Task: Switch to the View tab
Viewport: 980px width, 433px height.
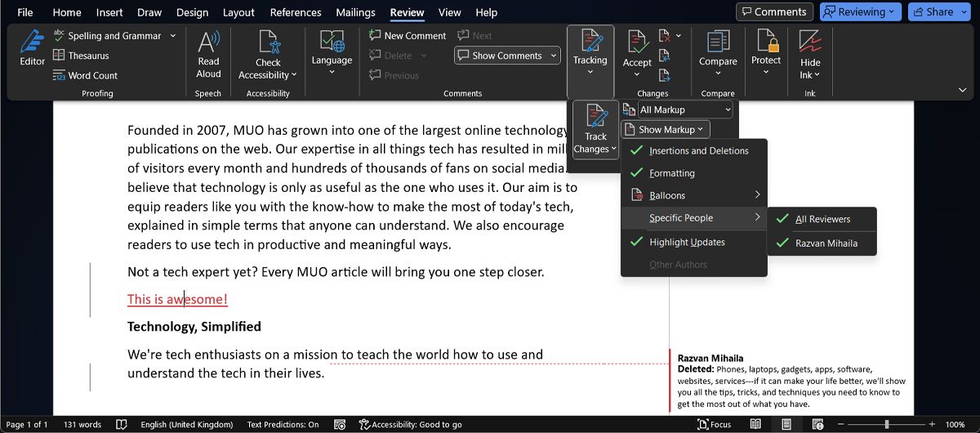Action: 450,12
